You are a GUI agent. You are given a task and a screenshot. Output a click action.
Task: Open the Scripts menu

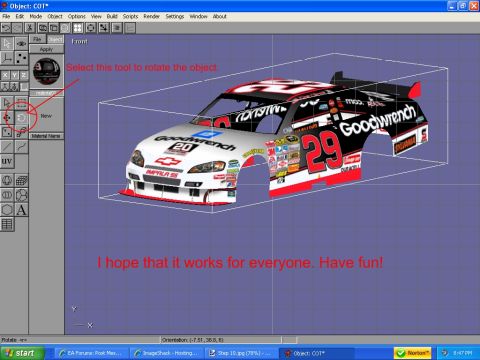(x=130, y=16)
